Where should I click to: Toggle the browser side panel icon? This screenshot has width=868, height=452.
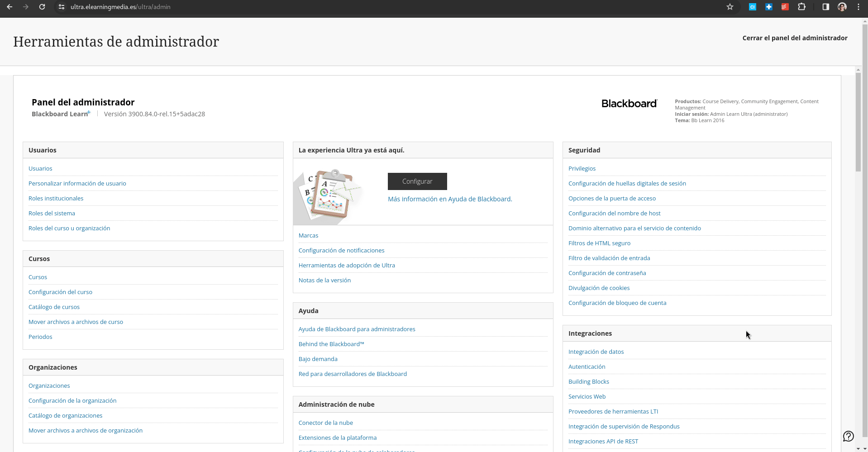(x=826, y=7)
